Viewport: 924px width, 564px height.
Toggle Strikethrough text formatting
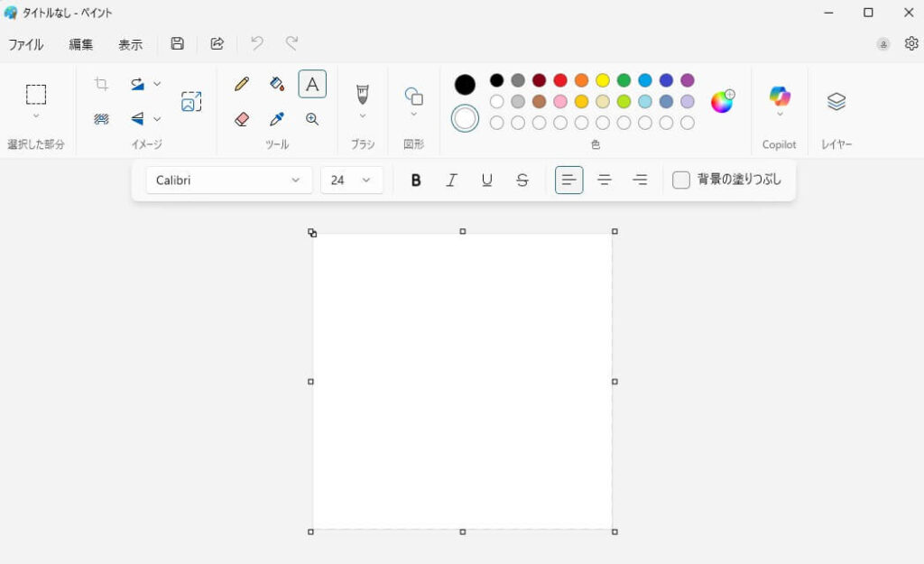(x=522, y=180)
